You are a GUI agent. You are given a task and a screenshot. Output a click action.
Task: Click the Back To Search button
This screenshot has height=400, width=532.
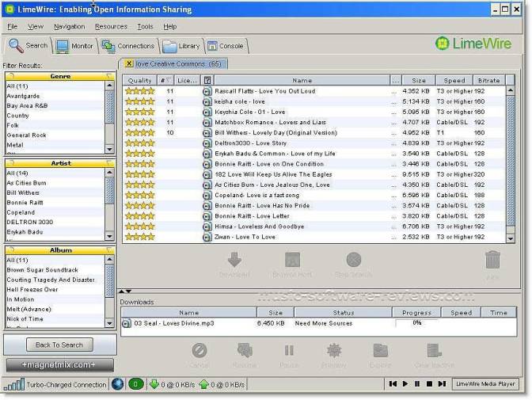click(59, 345)
